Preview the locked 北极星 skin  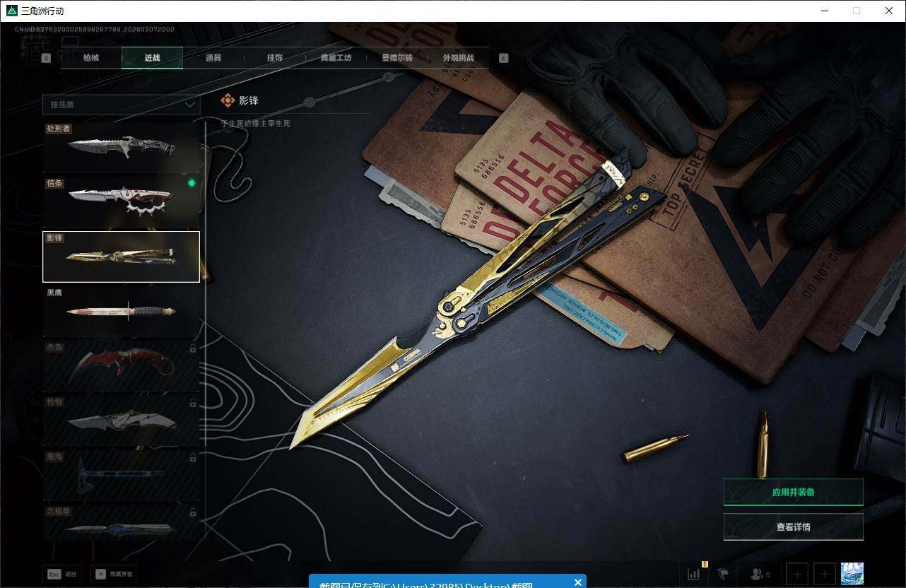[x=121, y=523]
